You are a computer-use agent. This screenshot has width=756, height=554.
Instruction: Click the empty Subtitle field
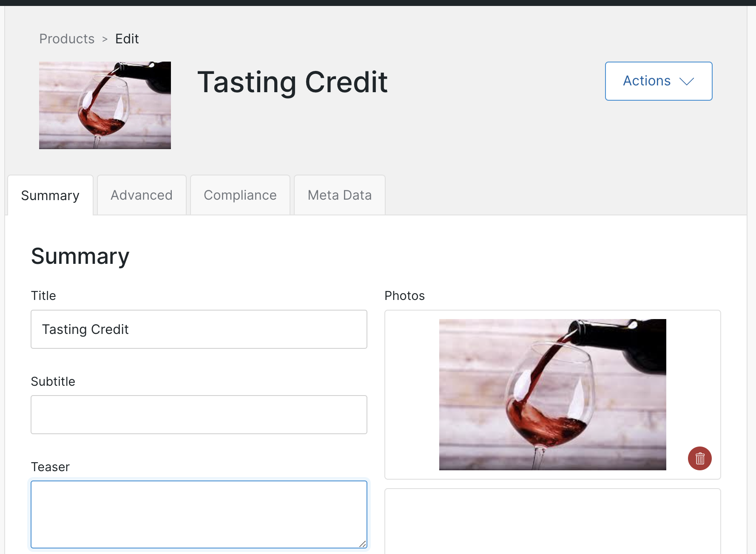199,415
